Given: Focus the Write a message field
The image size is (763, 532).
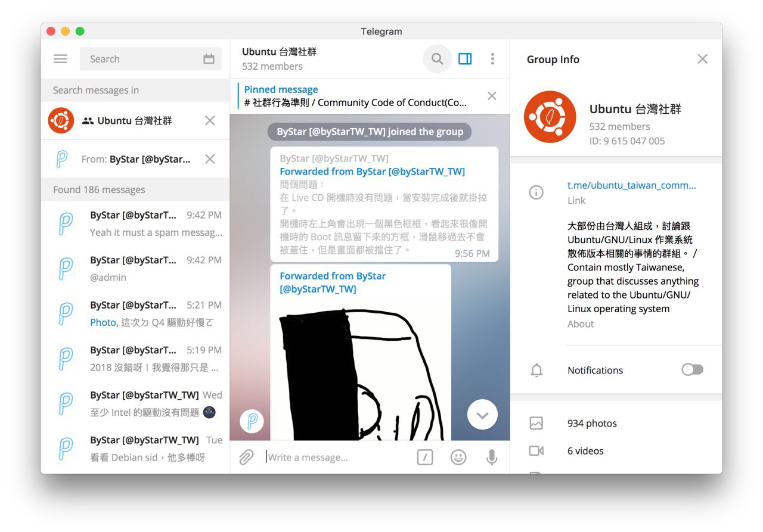Looking at the screenshot, I should pyautogui.click(x=337, y=458).
